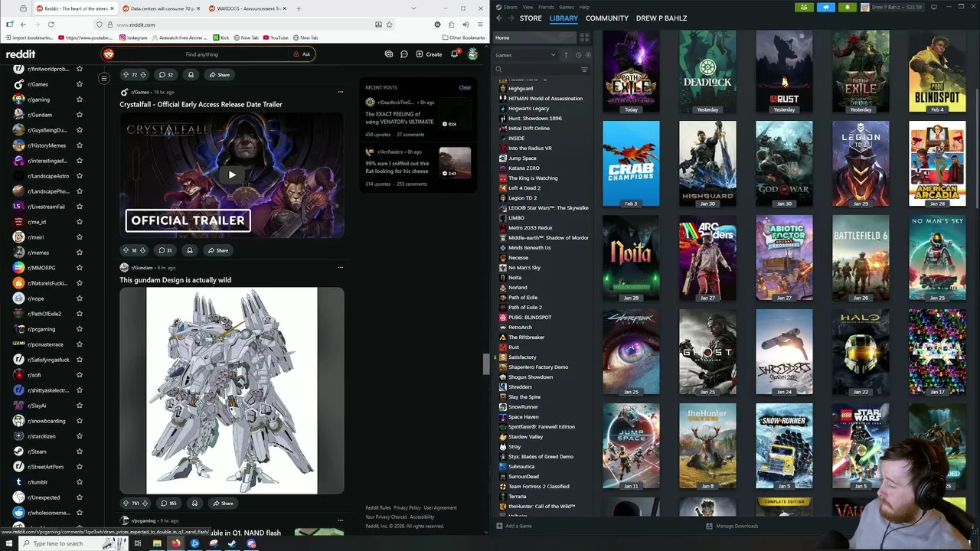Upvote the Crystalfall trailer post
The image size is (980, 551).
click(x=126, y=250)
